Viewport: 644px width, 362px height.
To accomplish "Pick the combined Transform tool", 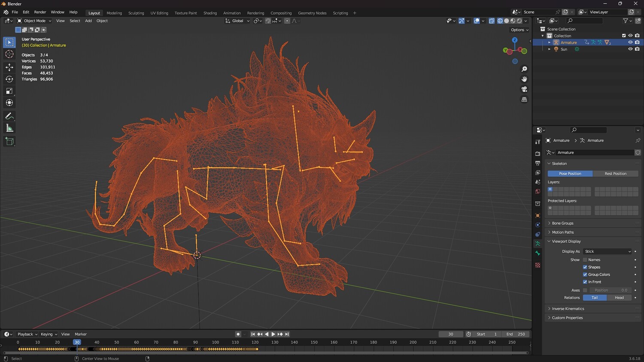I will click(x=9, y=103).
